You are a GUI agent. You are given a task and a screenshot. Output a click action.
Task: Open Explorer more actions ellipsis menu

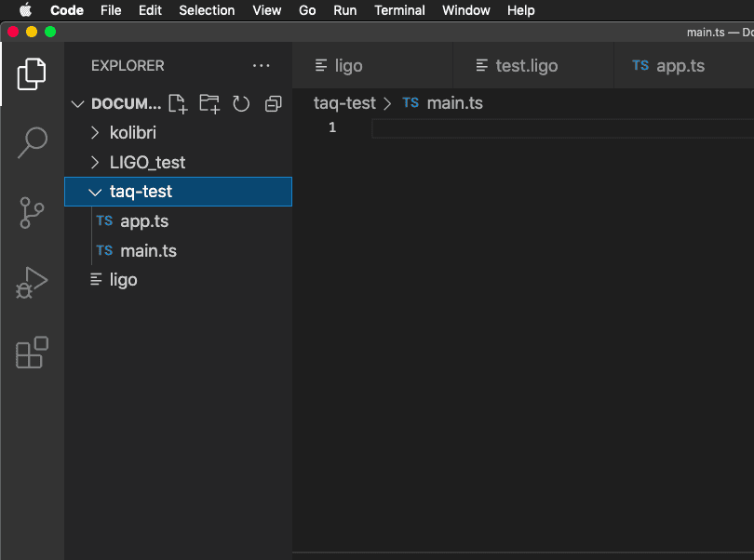pos(261,66)
